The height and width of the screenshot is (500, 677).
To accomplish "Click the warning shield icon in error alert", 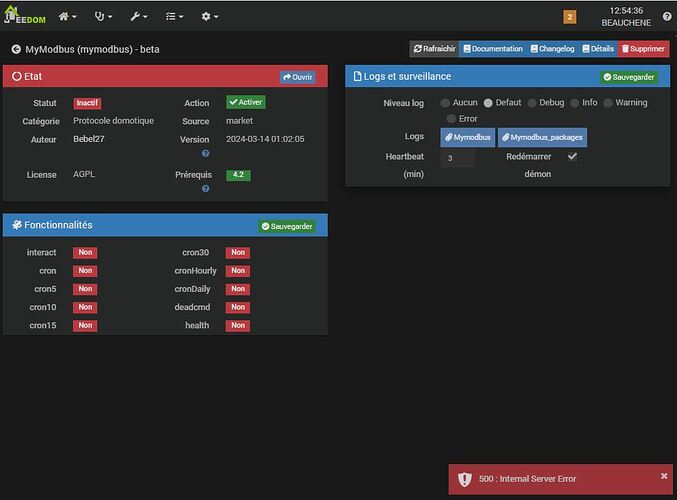I will point(464,479).
